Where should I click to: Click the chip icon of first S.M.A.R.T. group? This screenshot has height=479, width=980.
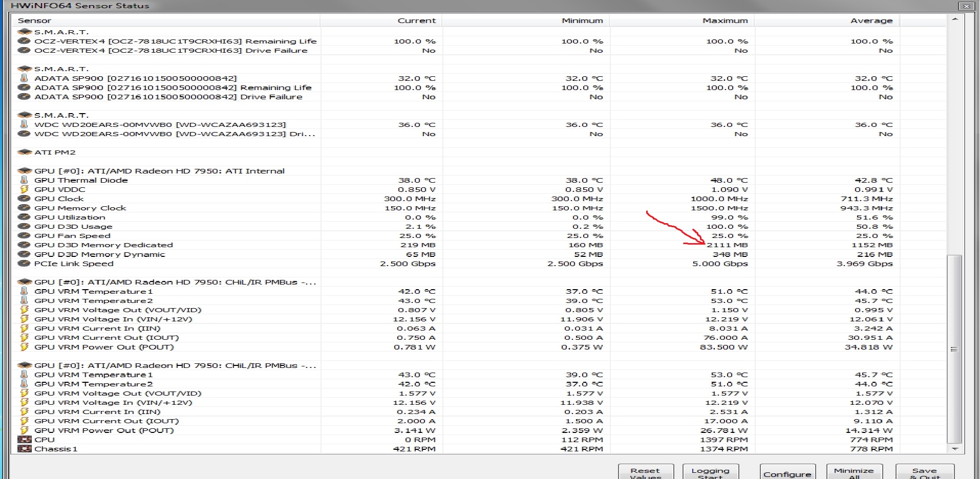[x=25, y=32]
